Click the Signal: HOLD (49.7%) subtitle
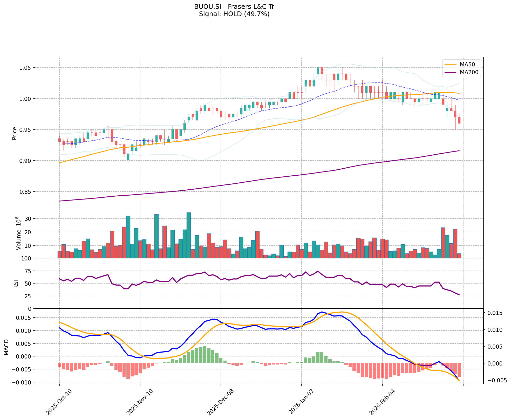Image resolution: width=511 pixels, height=420 pixels. pos(234,14)
